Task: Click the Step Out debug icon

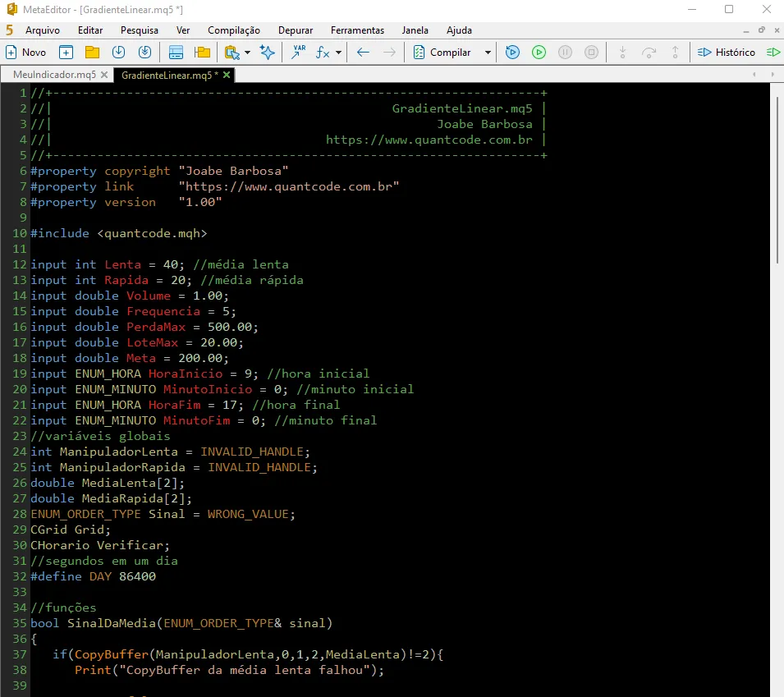Action: tap(675, 52)
